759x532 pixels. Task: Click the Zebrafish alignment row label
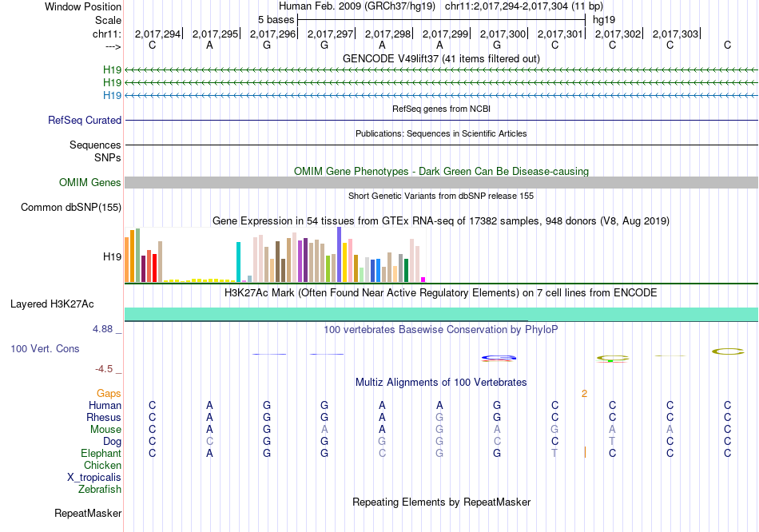click(x=100, y=490)
